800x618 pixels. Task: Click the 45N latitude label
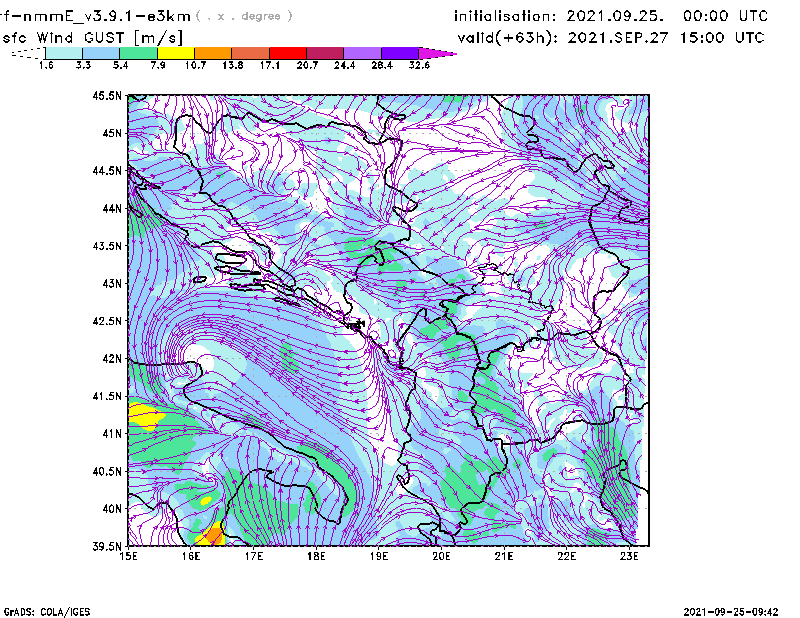tap(112, 133)
